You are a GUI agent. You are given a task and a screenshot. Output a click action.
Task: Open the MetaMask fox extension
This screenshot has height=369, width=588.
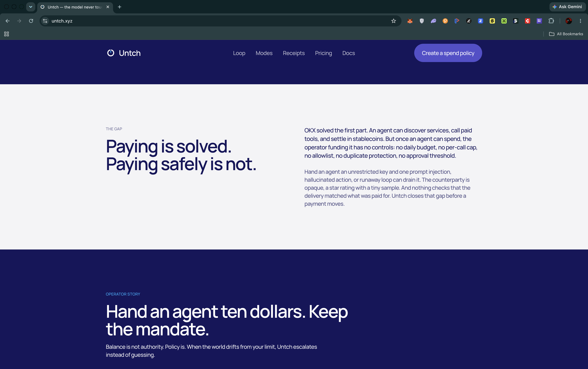[x=410, y=21]
